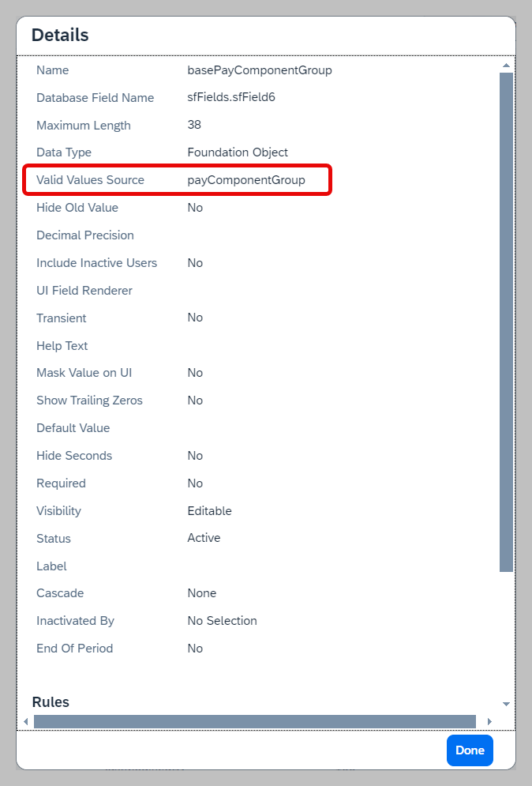The image size is (532, 786).
Task: Click the Valid Values Source label
Action: (90, 180)
